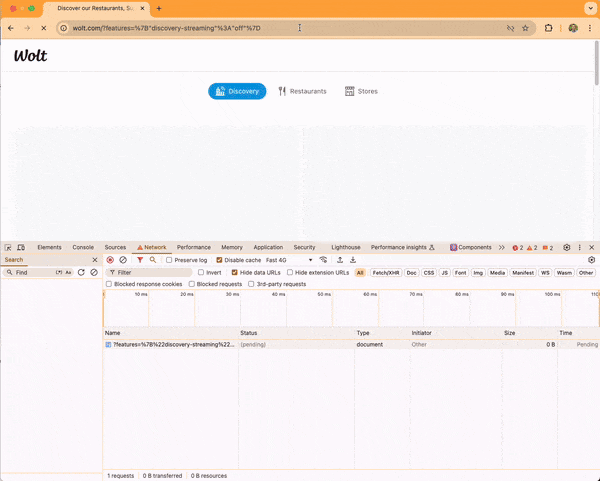Screen dimensions: 600x481
Task: Export HAR file download icon
Action: [353, 260]
